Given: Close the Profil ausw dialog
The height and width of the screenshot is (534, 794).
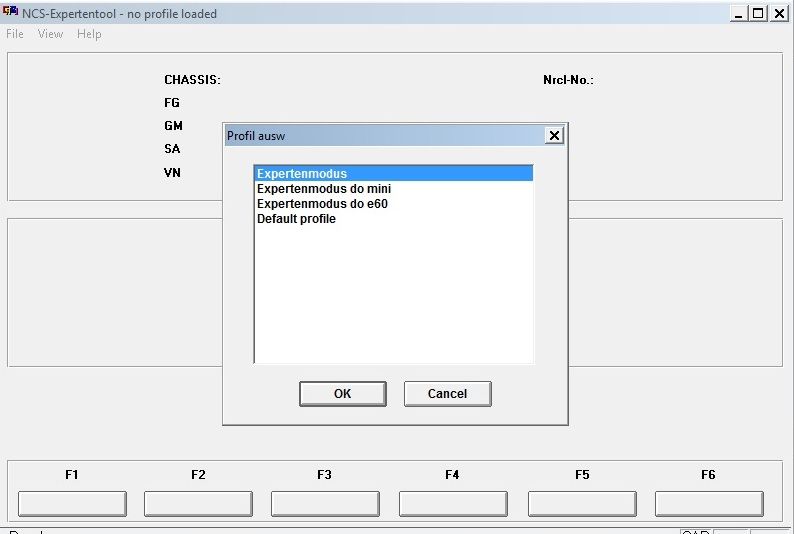Looking at the screenshot, I should [554, 136].
